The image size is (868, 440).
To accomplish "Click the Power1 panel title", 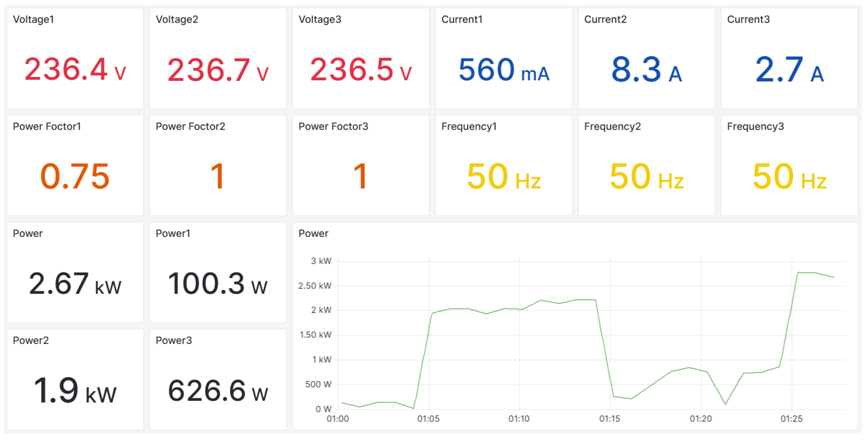I will [173, 234].
